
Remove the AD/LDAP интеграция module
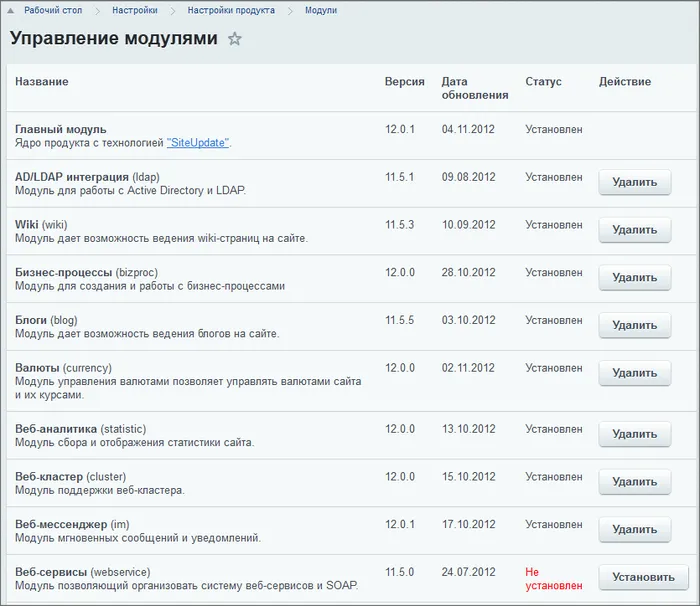(x=634, y=182)
